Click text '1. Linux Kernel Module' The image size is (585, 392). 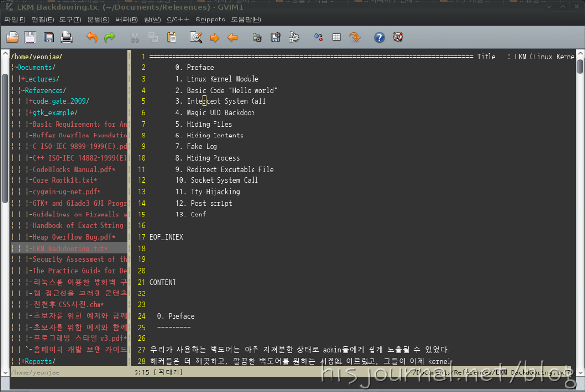[x=217, y=79]
